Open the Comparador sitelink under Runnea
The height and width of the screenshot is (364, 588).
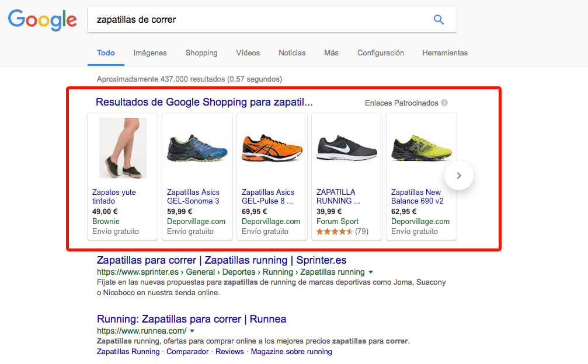[187, 351]
